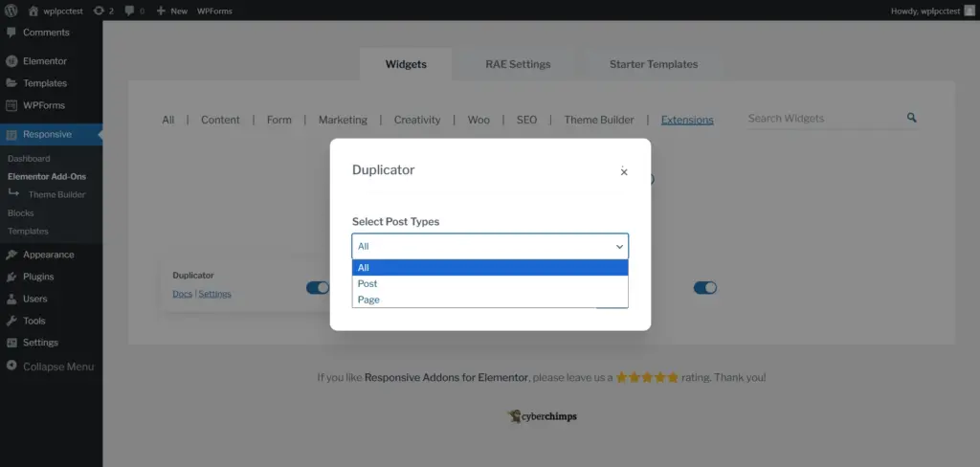Switch to the RAE Settings tab
This screenshot has height=467, width=980.
pos(518,64)
